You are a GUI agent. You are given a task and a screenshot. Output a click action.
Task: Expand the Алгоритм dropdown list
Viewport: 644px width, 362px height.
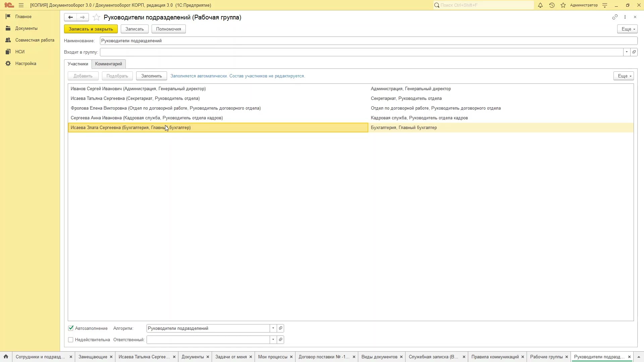273,328
